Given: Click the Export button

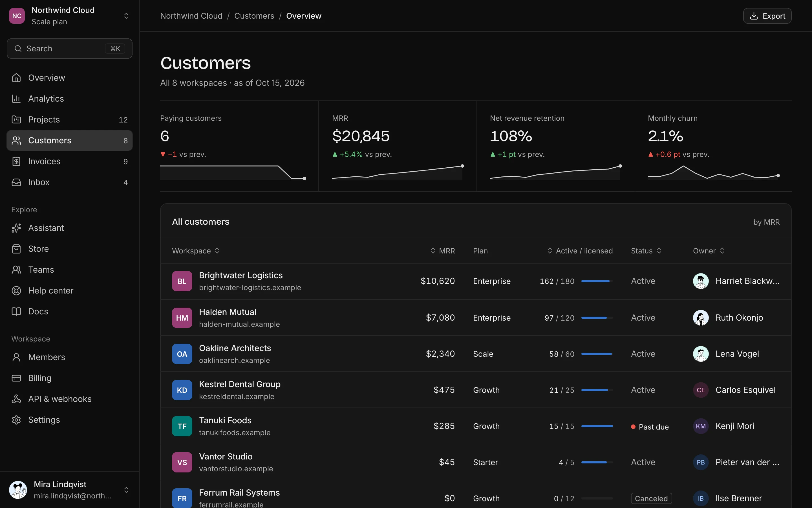Looking at the screenshot, I should (x=767, y=16).
